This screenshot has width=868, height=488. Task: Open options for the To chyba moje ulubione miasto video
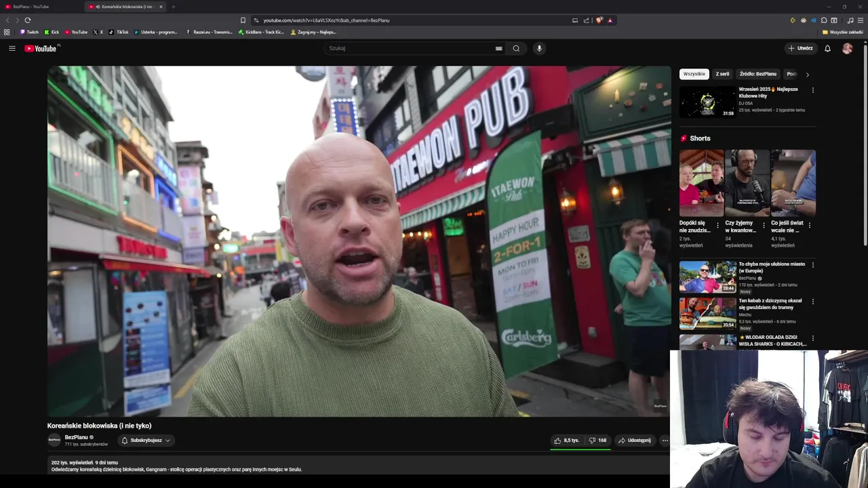click(x=813, y=265)
